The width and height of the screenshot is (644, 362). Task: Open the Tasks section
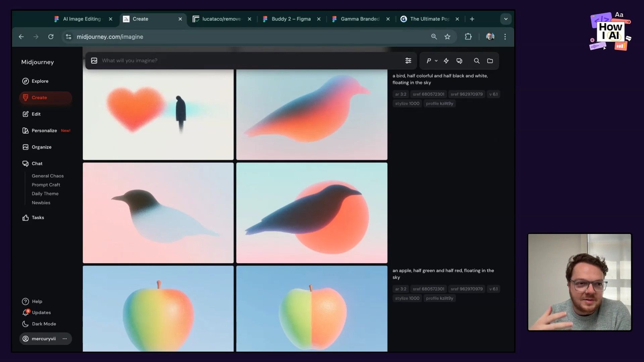pyautogui.click(x=33, y=218)
